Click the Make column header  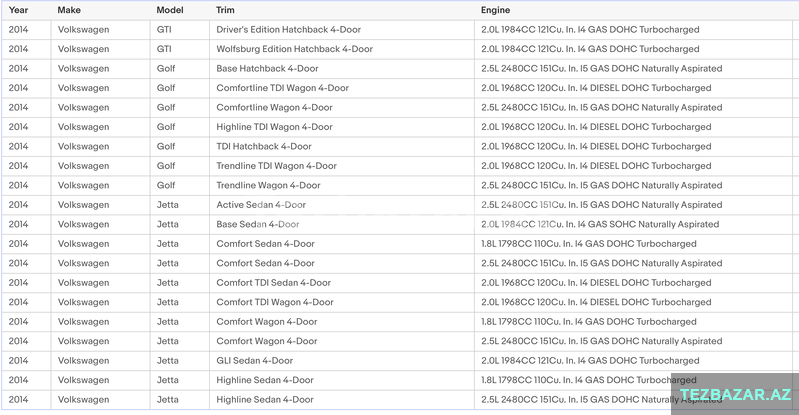69,10
